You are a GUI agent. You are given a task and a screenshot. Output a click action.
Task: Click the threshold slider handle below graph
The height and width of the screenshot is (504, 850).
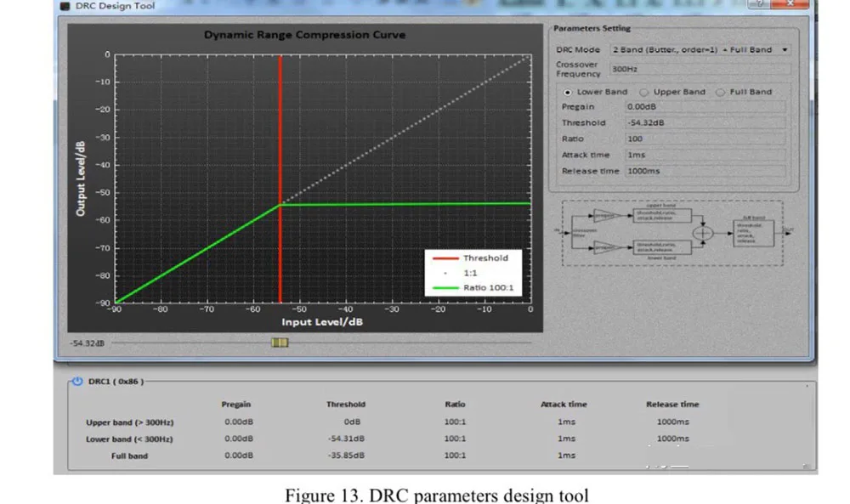280,343
